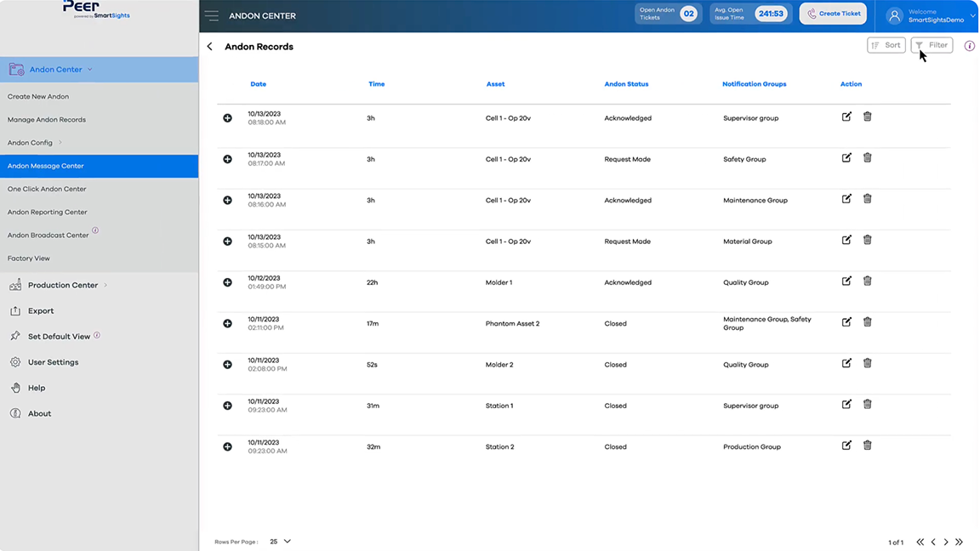Edit the Phantom Asset 2 record

(x=846, y=322)
